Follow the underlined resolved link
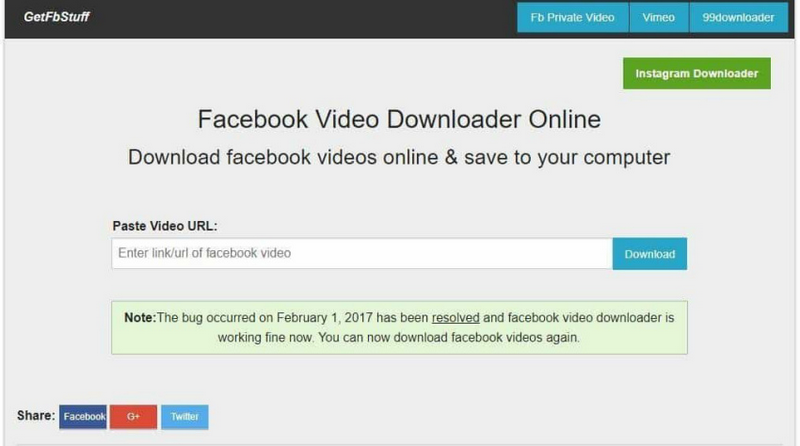The image size is (800, 446). pyautogui.click(x=456, y=318)
